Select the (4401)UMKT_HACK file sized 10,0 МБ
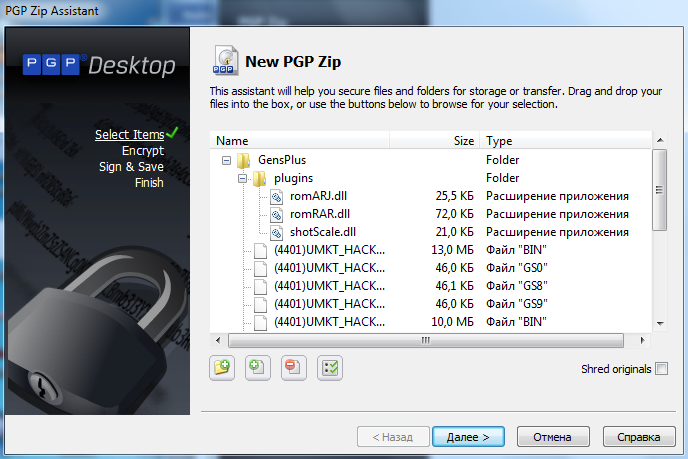The image size is (688, 459). 330,322
